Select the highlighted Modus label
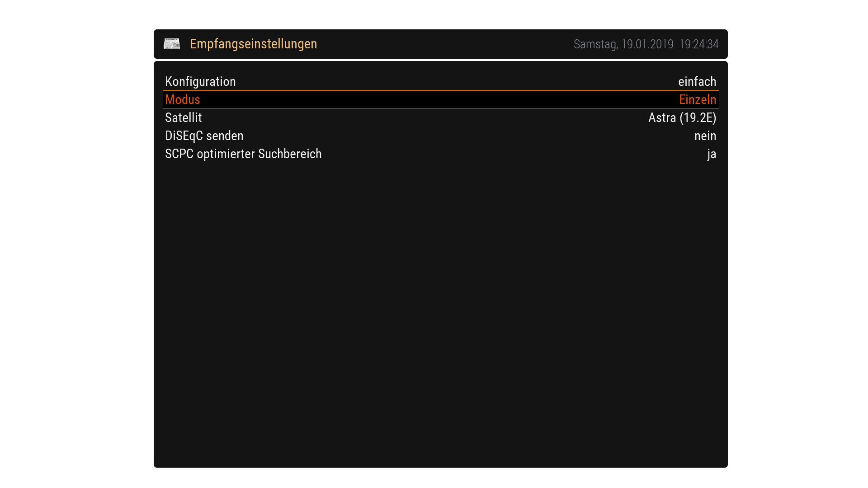Image resolution: width=868 pixels, height=488 pixels. (183, 99)
